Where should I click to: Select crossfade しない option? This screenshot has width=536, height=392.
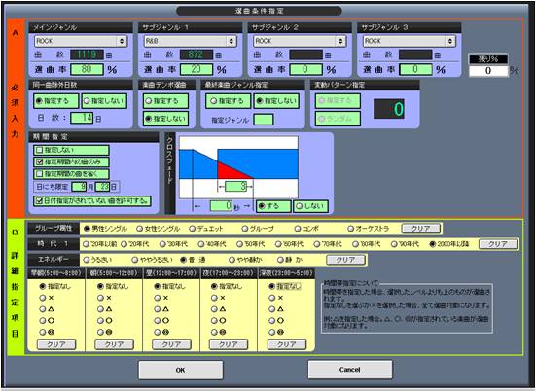(x=310, y=206)
